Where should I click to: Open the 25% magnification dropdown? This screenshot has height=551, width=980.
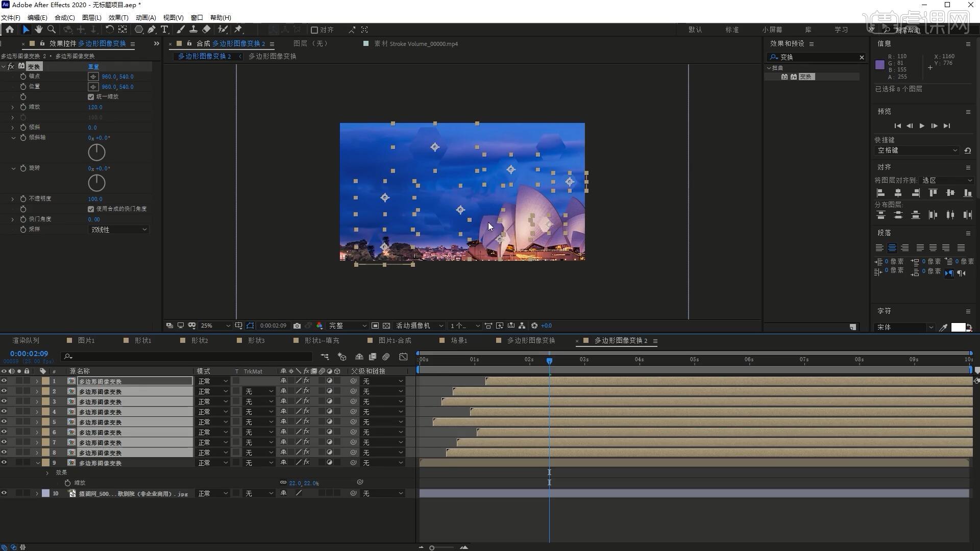pos(215,325)
